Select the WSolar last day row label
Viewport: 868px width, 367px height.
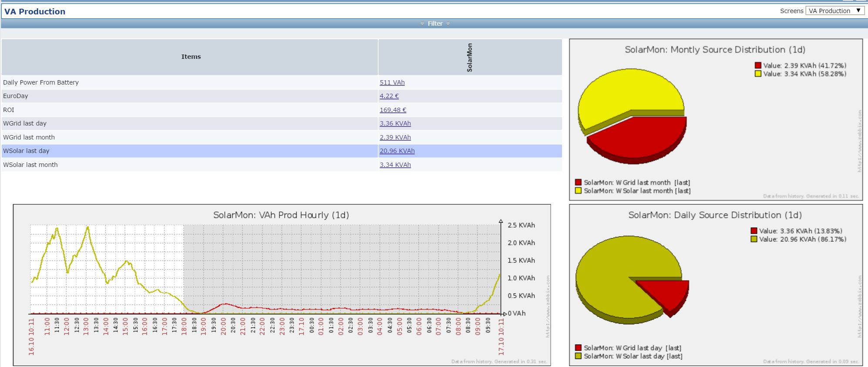[26, 151]
